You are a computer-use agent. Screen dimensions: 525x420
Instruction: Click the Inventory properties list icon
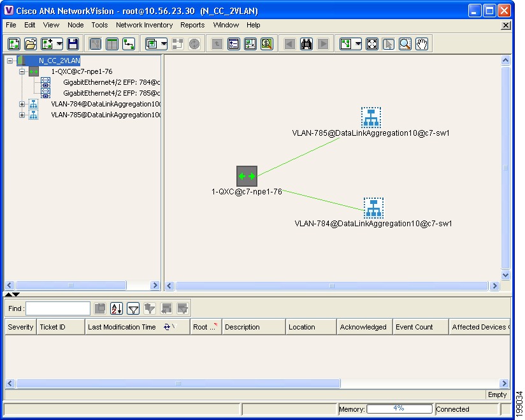(234, 44)
